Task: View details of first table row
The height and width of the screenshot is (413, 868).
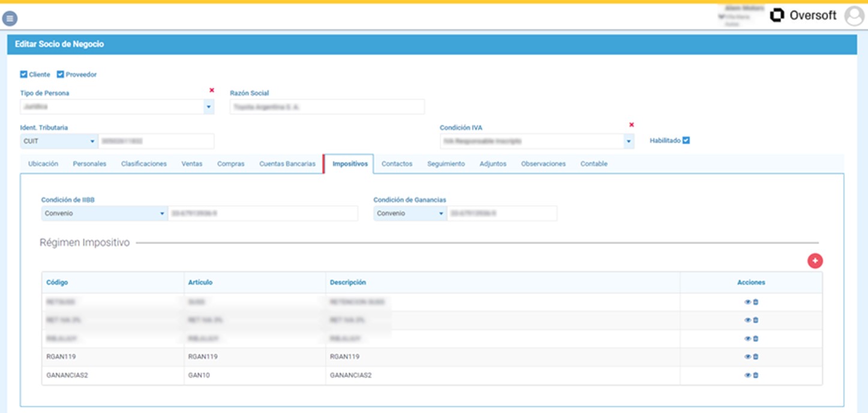Action: tap(747, 302)
